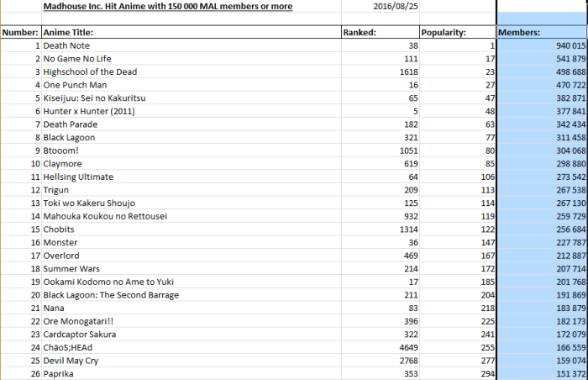Click 'Toki wo Kakeru Shoujo' cell
The width and height of the screenshot is (588, 380).
pyautogui.click(x=192, y=203)
